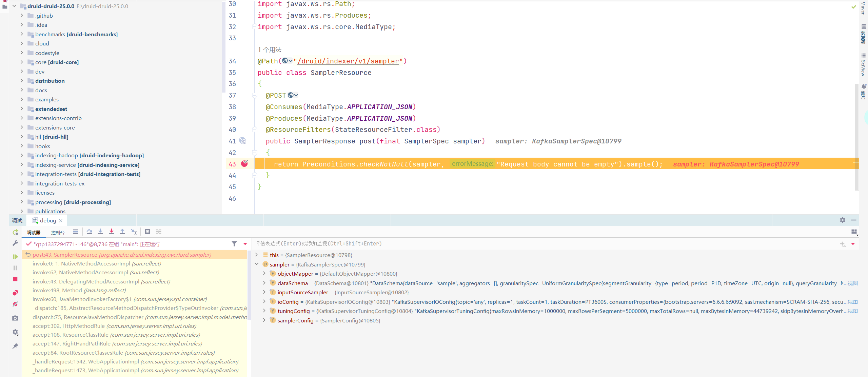The width and height of the screenshot is (868, 377).
Task: Open the debugger wrench settings icon
Action: click(x=15, y=243)
